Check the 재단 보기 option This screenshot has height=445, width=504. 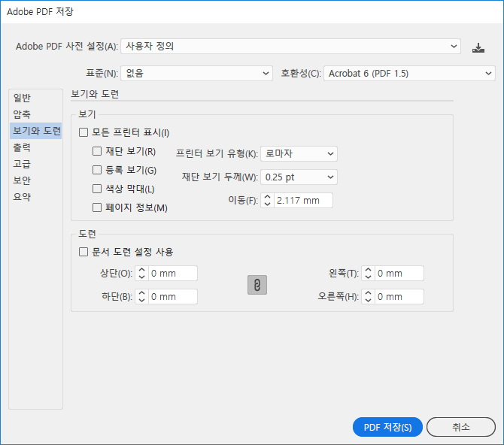coord(97,151)
